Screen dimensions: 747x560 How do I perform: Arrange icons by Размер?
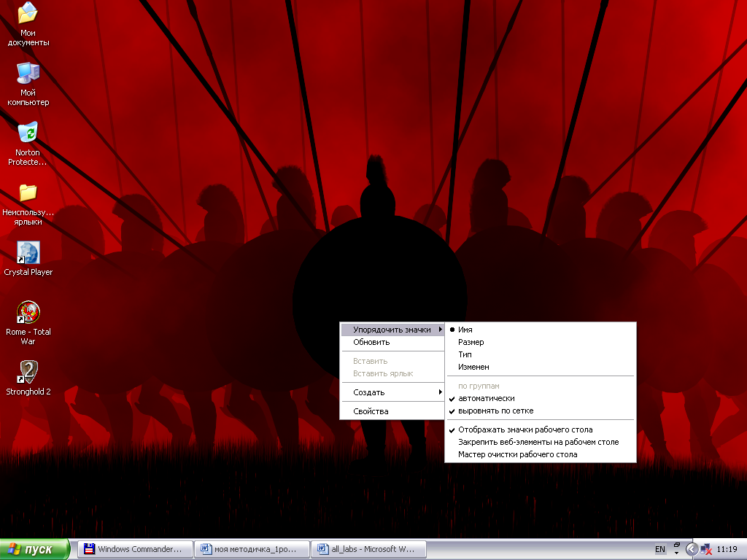click(x=541, y=342)
